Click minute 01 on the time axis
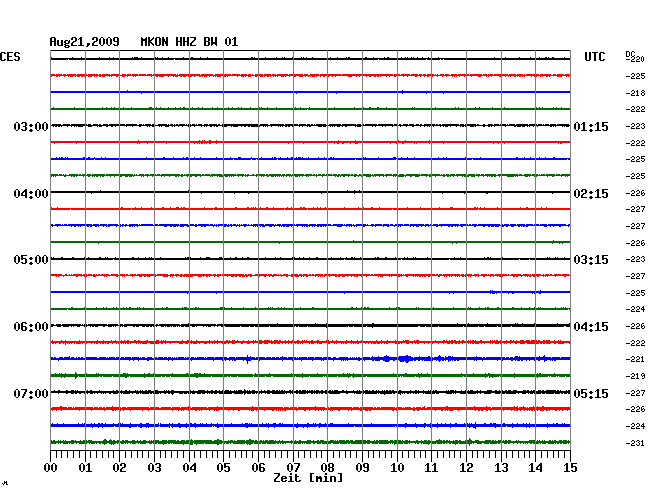 [85, 467]
